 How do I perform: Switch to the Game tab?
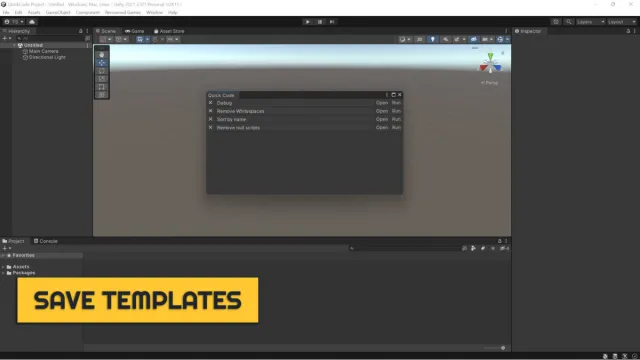pos(135,31)
